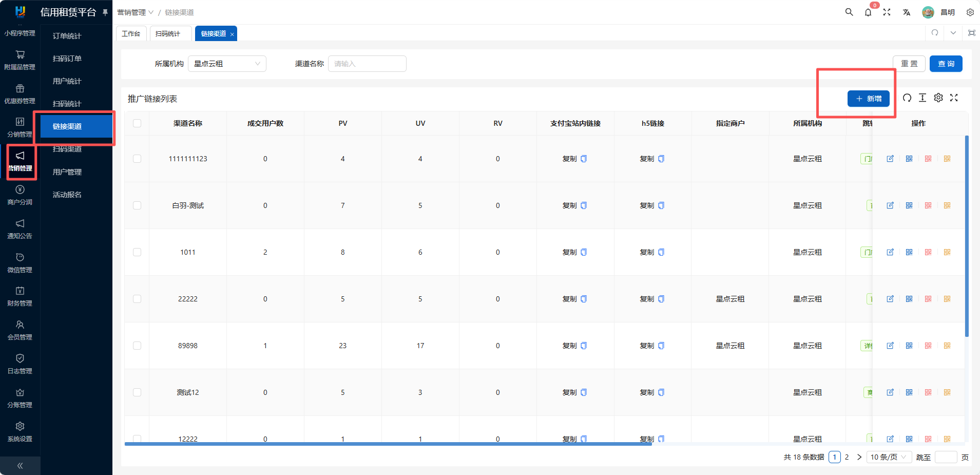This screenshot has height=475, width=980.
Task: Click the 查询 button
Action: point(946,64)
